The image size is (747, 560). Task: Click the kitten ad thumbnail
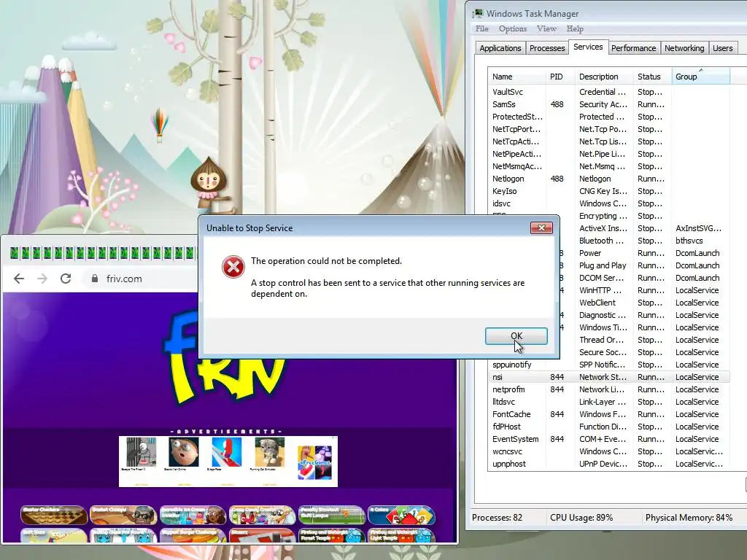[x=270, y=452]
